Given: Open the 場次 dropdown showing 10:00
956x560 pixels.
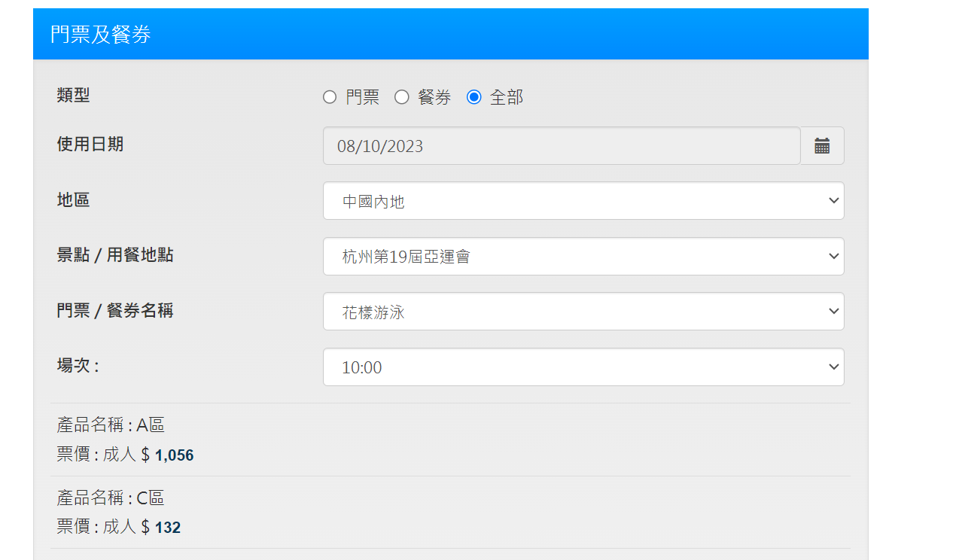Looking at the screenshot, I should 583,367.
